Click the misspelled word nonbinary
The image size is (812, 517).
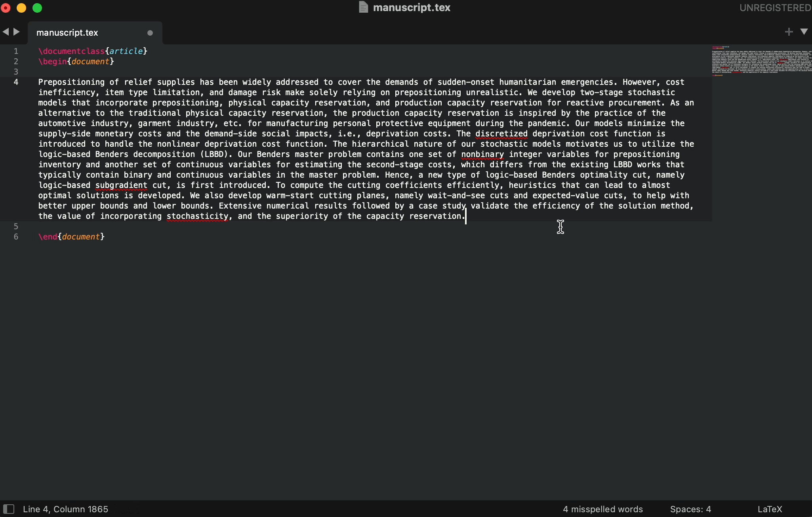[x=483, y=154]
